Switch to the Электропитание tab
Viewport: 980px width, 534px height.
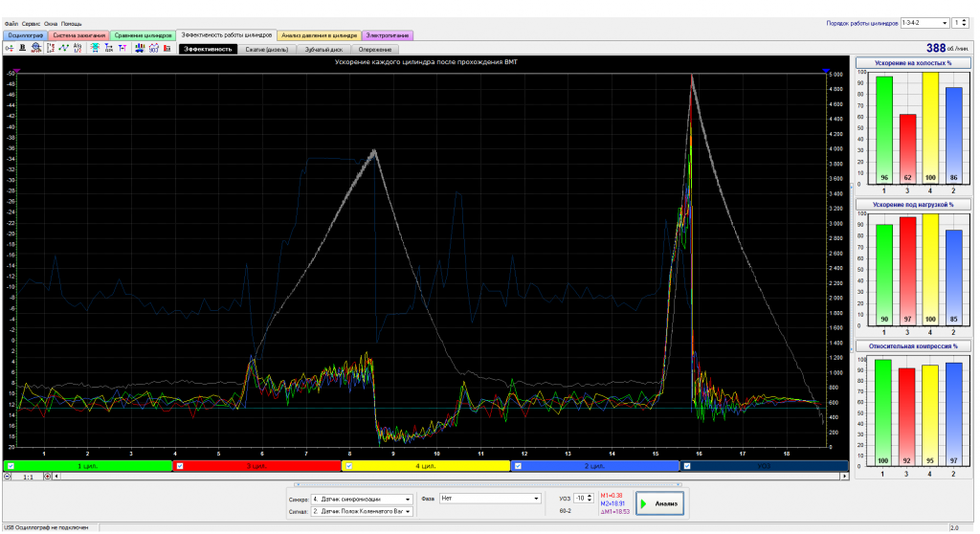point(388,35)
